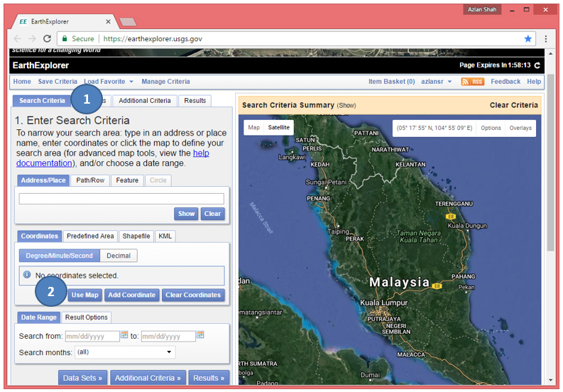Click Manage Criteria in navigation bar

click(x=165, y=82)
